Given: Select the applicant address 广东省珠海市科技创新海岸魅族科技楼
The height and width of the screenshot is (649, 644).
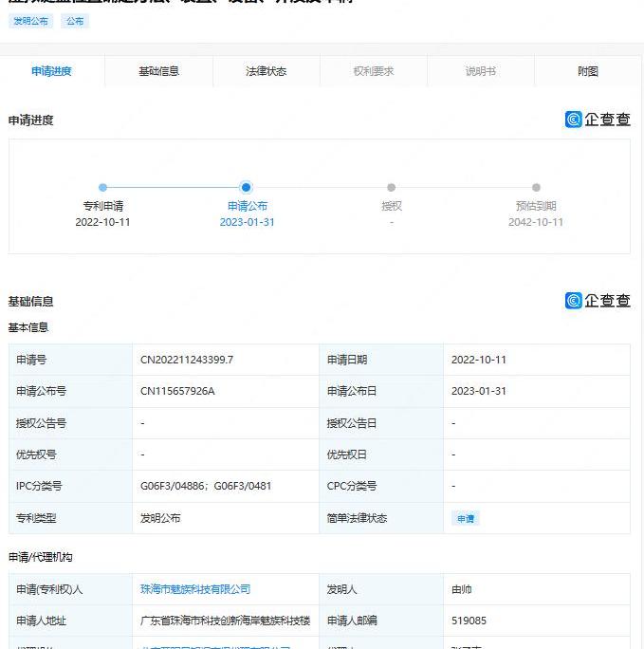Looking at the screenshot, I should (225, 621).
